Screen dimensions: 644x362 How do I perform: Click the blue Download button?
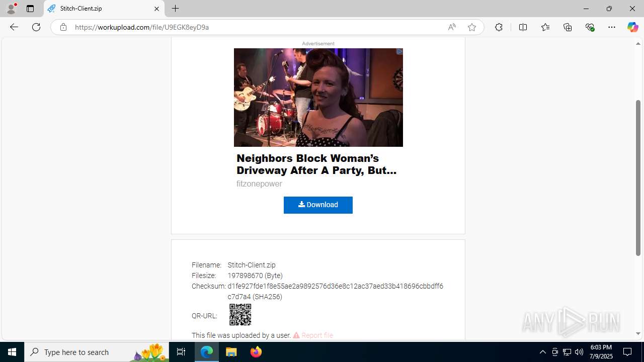coord(318,205)
